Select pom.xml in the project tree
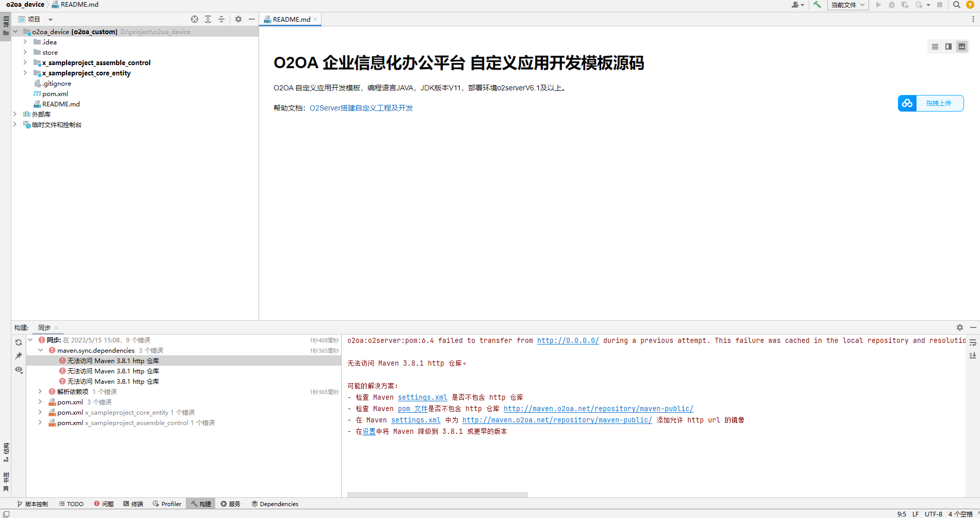 point(55,93)
